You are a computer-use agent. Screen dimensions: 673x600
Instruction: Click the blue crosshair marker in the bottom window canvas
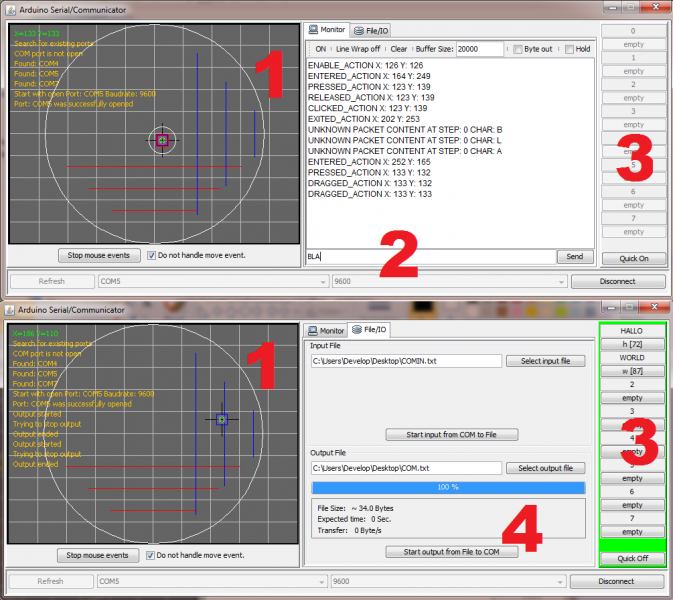point(221,419)
